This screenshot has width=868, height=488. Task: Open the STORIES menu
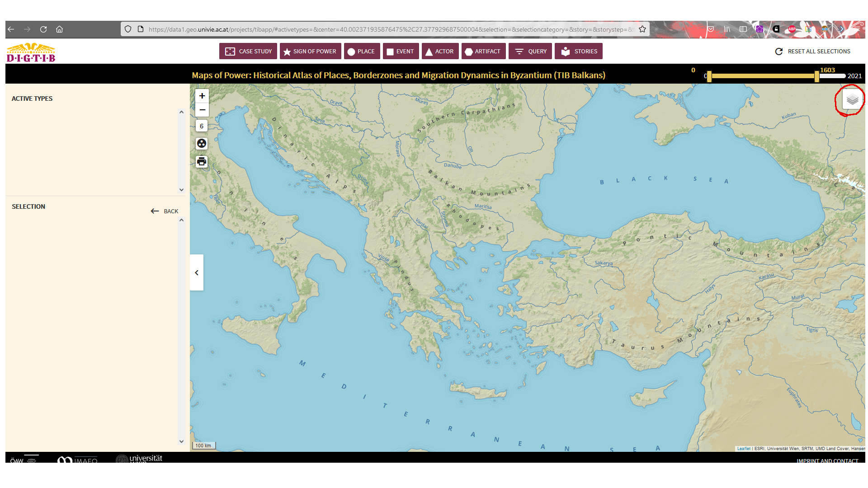click(x=579, y=51)
